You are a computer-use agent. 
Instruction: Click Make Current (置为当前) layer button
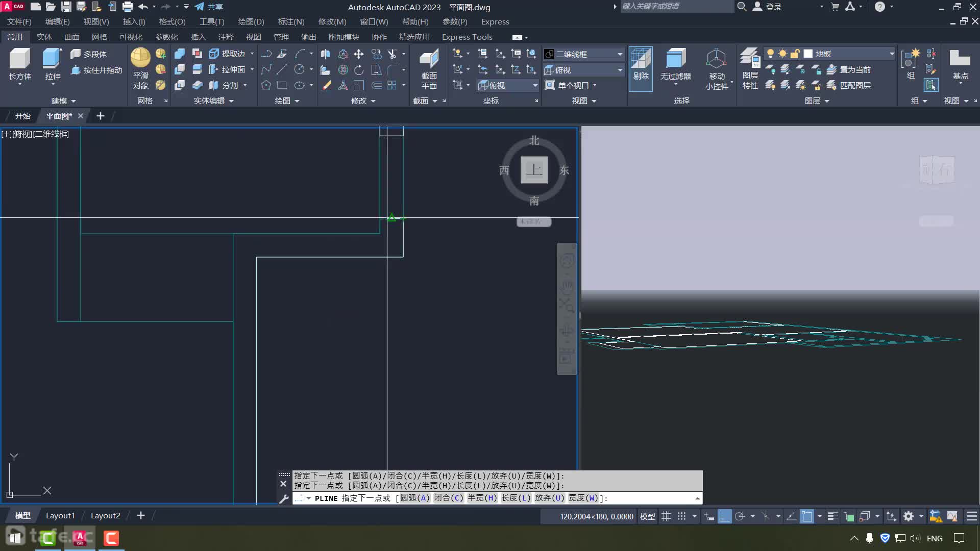849,69
